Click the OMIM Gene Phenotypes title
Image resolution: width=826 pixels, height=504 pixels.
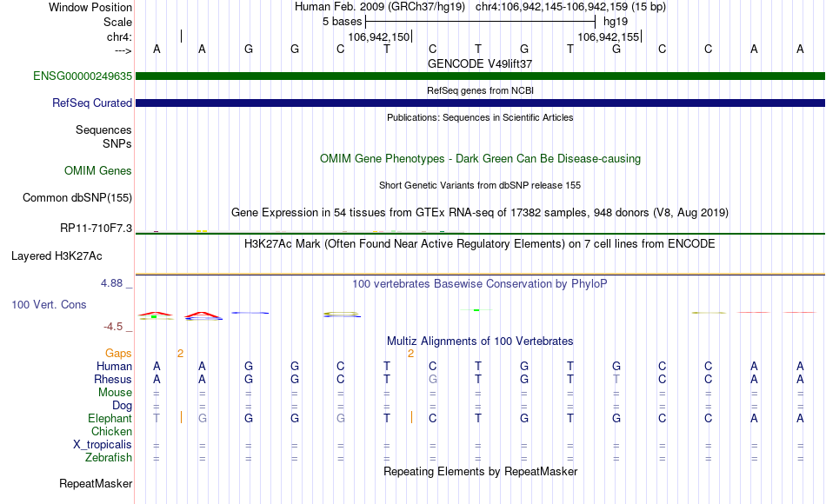coord(480,158)
